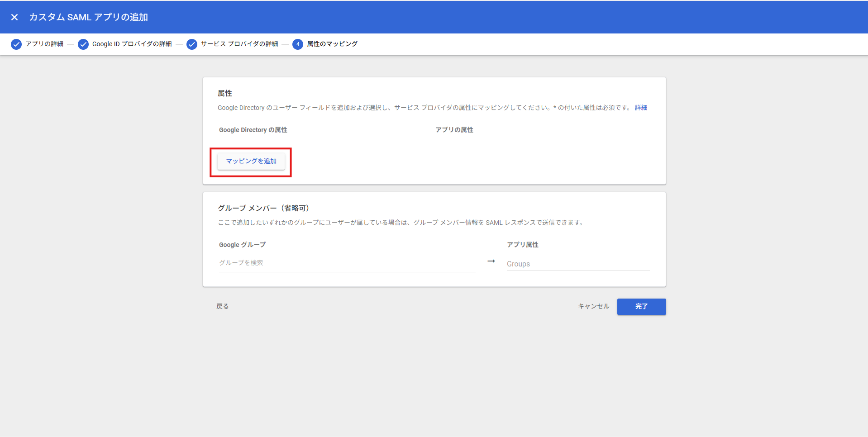Click the blue 完了 button
The image size is (868, 437).
pyautogui.click(x=642, y=307)
